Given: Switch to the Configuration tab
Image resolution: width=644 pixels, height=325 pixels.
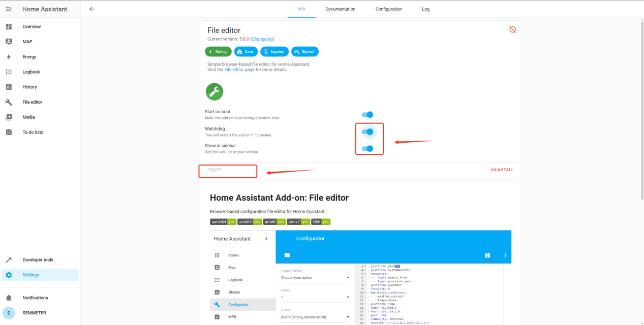Looking at the screenshot, I should coord(389,9).
